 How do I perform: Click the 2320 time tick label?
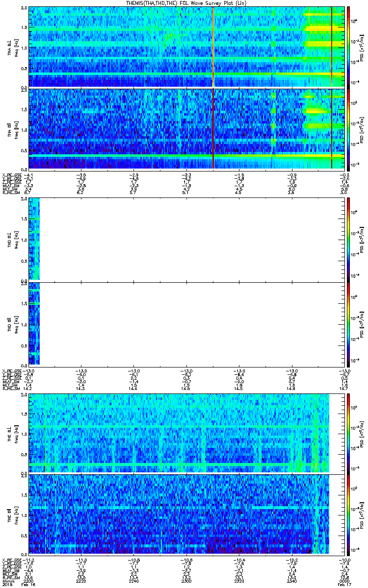pos(239,581)
